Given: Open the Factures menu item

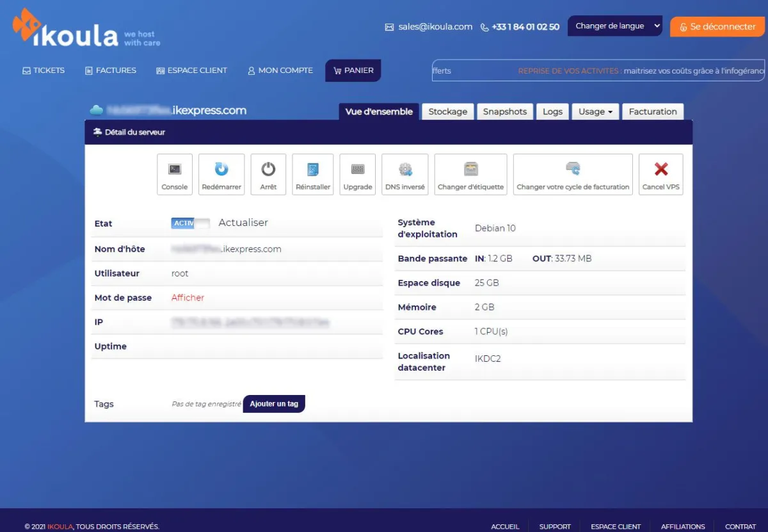Looking at the screenshot, I should tap(111, 70).
